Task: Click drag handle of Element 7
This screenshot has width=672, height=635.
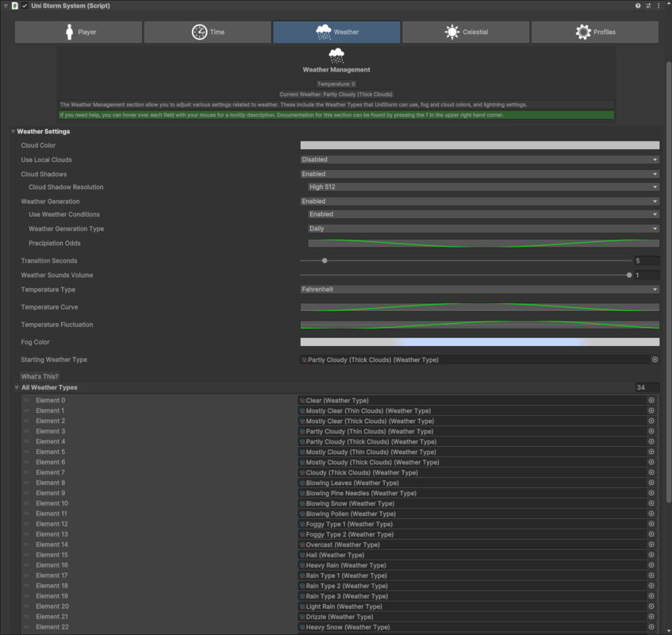Action: 26,472
